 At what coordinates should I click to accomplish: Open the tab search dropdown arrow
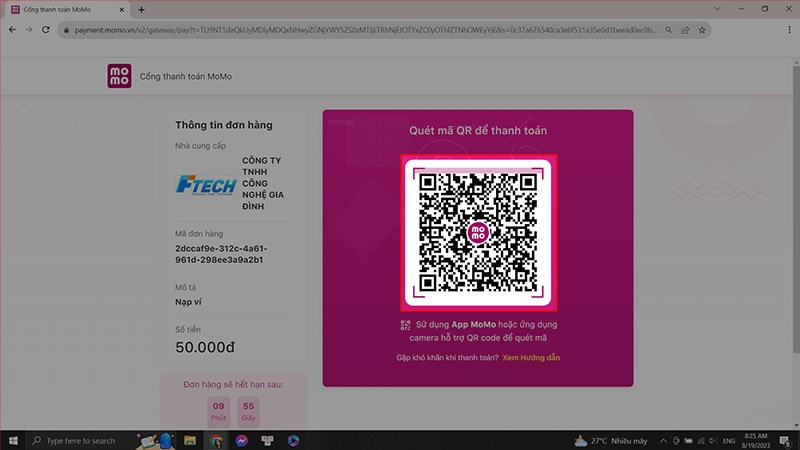[x=717, y=9]
